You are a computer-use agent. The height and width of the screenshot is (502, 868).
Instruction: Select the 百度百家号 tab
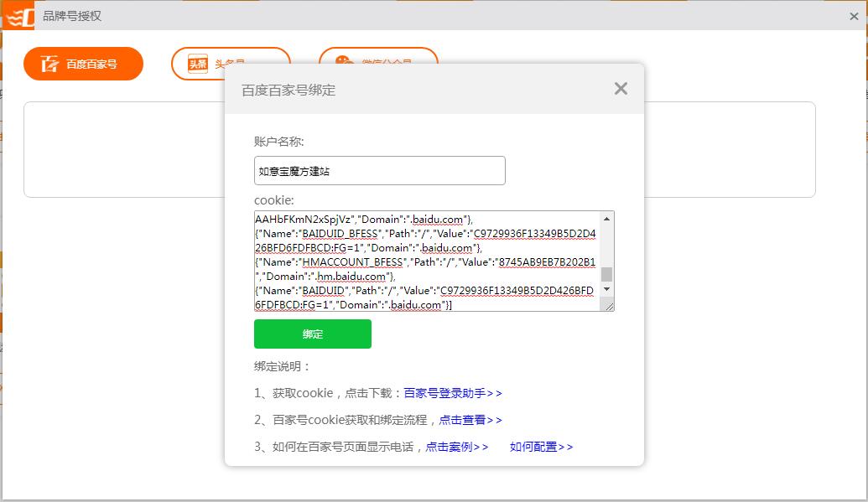83,64
